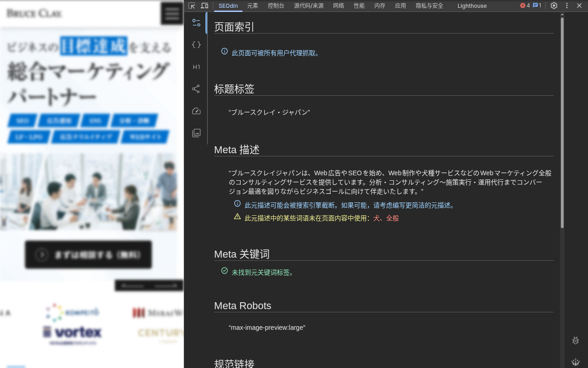Open the social share section icon

[x=196, y=89]
